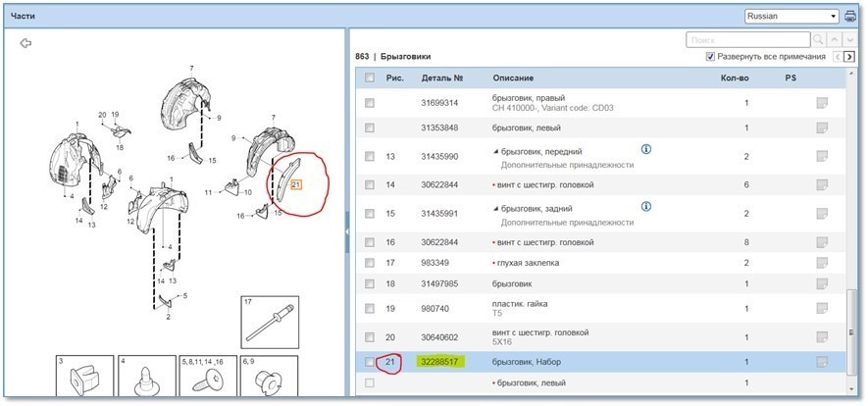Collapse the брызговик, задний row triangle
Screen dimensions: 868x406
496,209
